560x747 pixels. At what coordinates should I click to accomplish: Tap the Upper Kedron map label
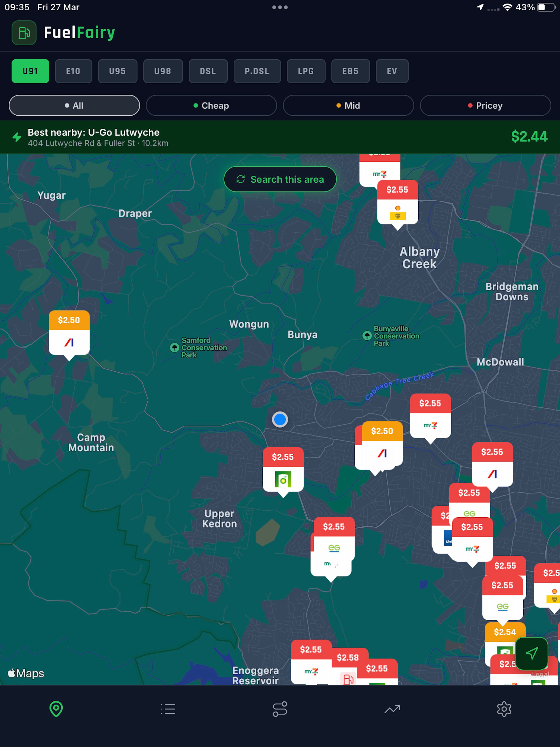219,519
